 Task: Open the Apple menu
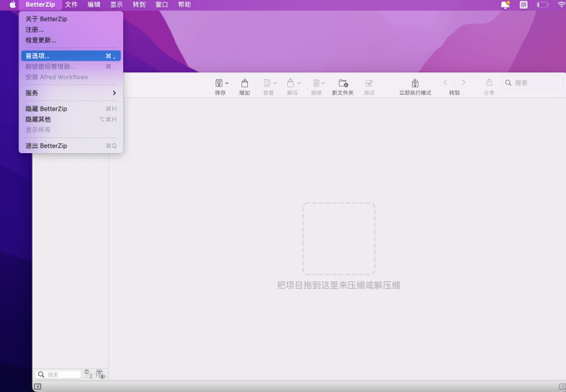click(x=12, y=5)
